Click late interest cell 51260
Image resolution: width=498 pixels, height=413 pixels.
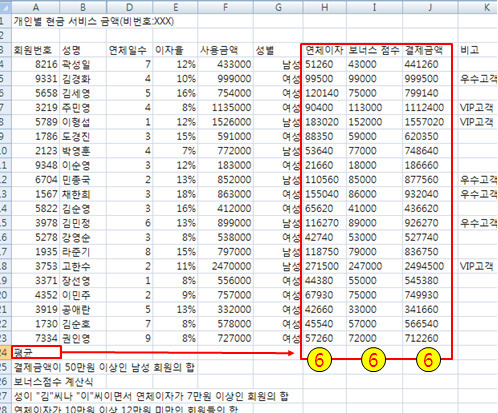click(324, 64)
